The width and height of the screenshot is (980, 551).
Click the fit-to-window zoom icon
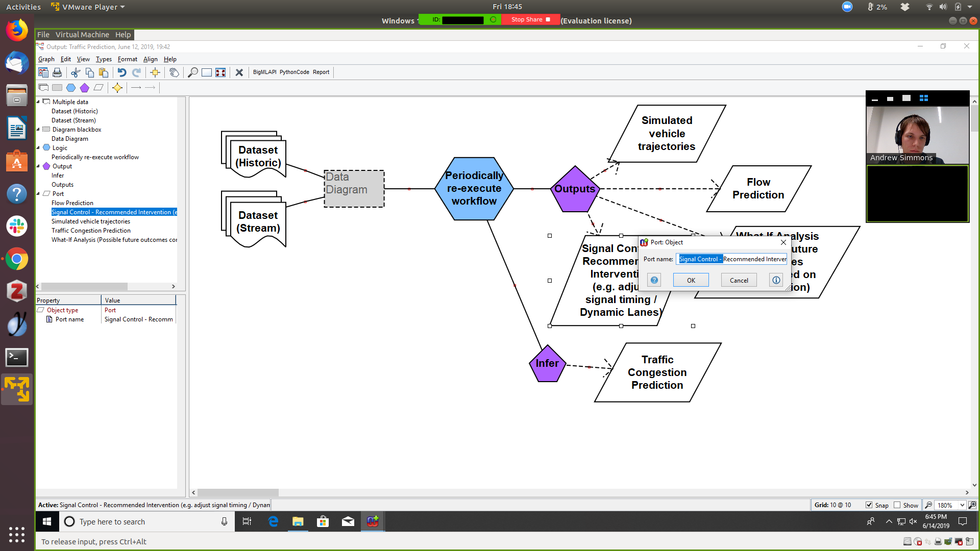[220, 72]
